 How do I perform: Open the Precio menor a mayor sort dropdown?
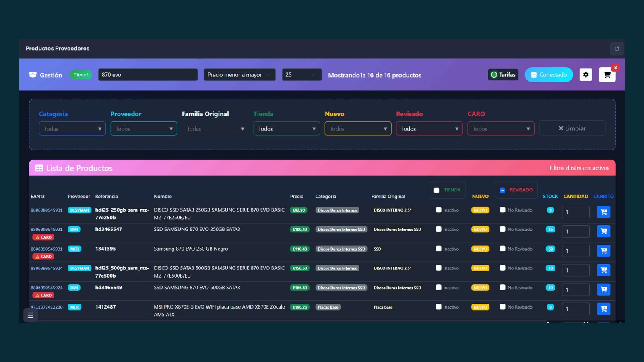click(240, 75)
